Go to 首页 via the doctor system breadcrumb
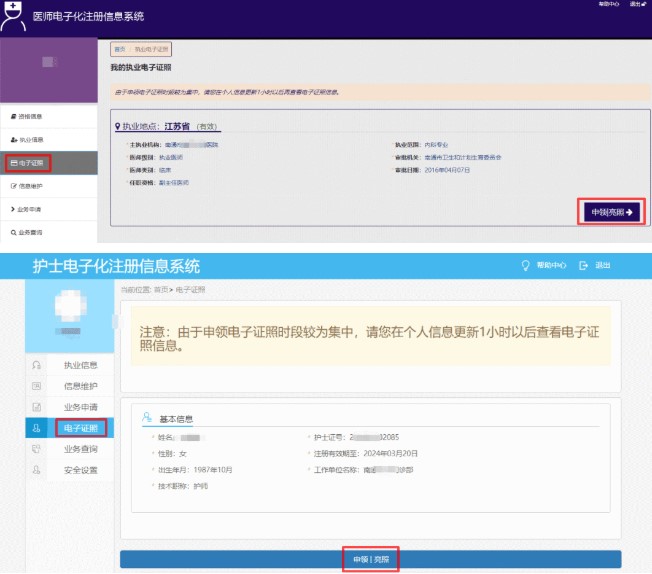 click(x=119, y=49)
